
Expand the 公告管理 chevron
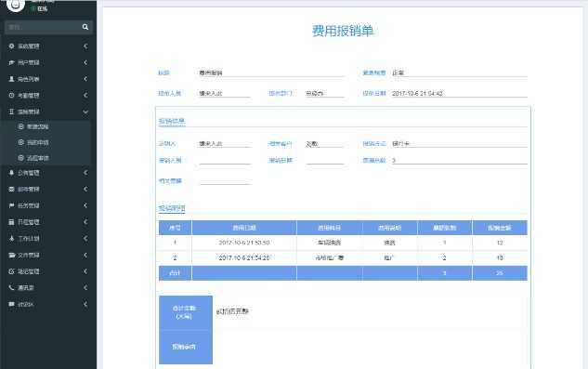[85, 173]
